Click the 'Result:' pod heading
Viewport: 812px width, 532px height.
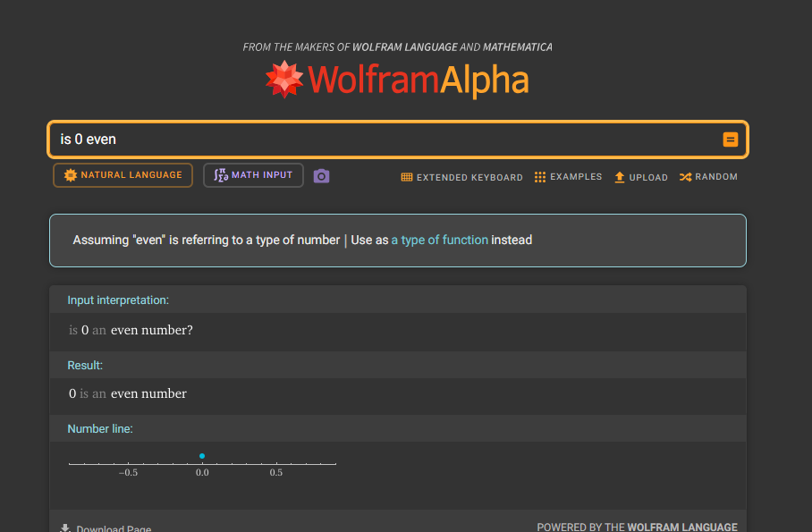click(x=85, y=365)
